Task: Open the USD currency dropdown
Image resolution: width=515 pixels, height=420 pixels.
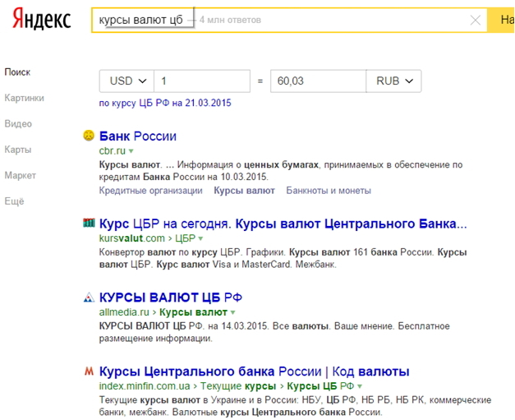Action: [126, 81]
